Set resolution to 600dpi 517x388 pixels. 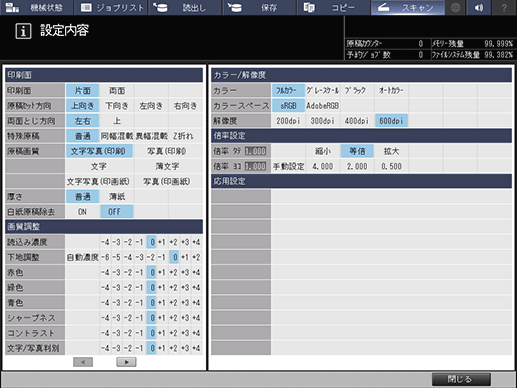pos(391,121)
